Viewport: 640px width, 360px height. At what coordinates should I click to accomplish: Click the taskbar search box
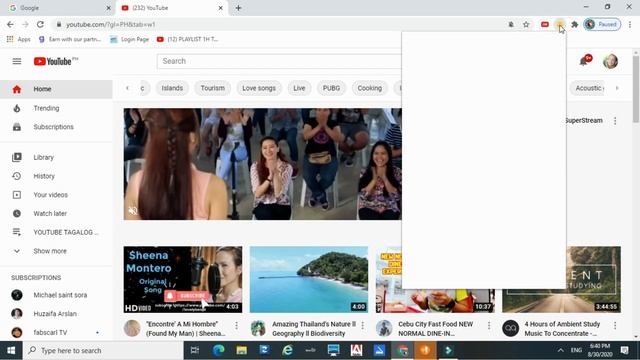103,350
